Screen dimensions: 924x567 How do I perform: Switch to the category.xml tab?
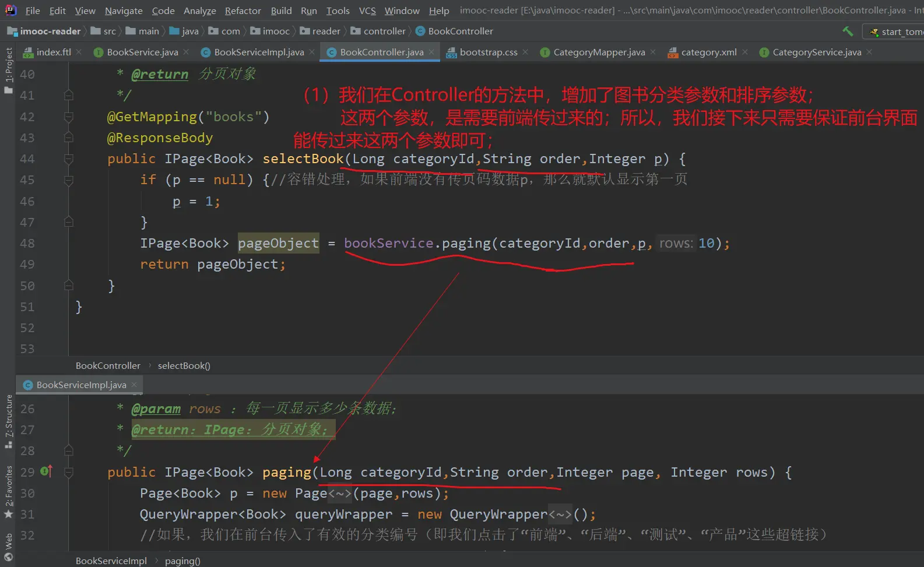point(708,52)
